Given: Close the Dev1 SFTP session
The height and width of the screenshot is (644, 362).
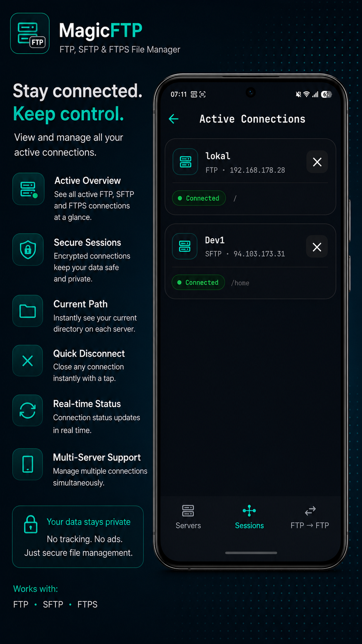Looking at the screenshot, I should [x=317, y=247].
